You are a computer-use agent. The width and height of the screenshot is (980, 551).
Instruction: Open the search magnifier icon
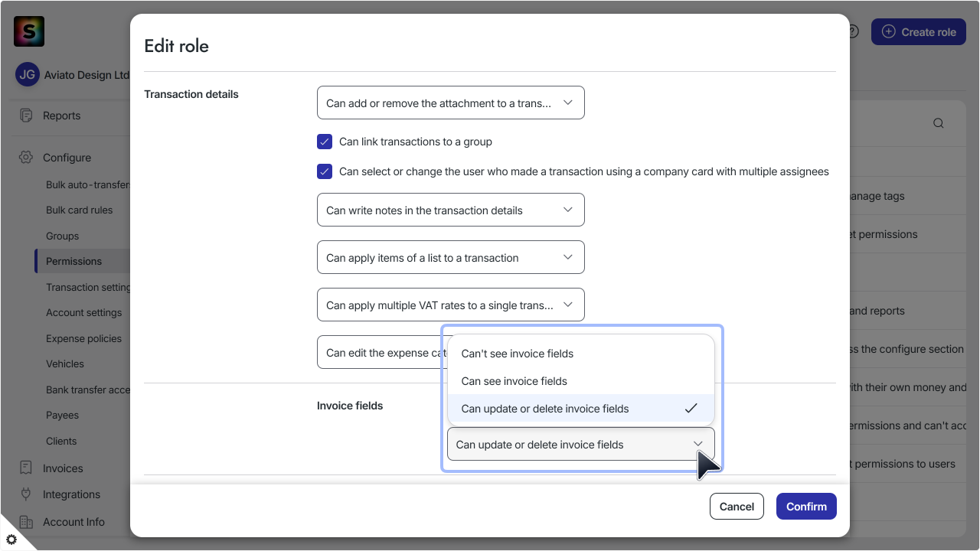tap(938, 123)
